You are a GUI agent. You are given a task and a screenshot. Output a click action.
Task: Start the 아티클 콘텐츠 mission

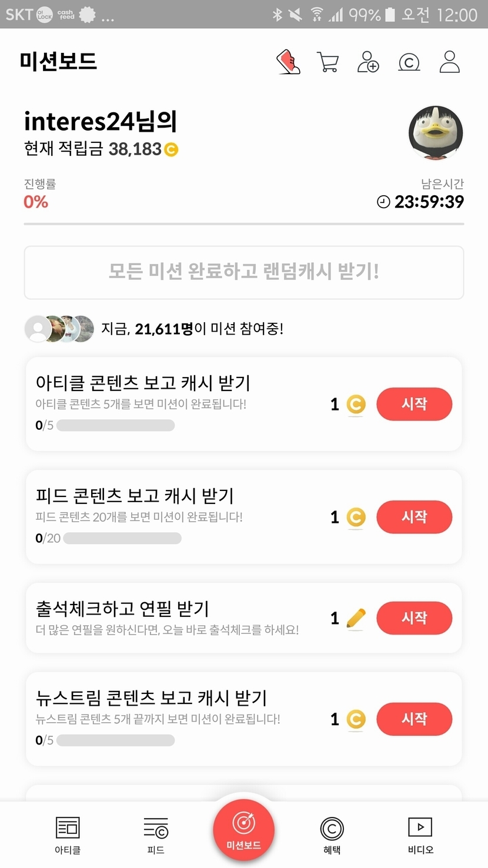[x=415, y=404]
